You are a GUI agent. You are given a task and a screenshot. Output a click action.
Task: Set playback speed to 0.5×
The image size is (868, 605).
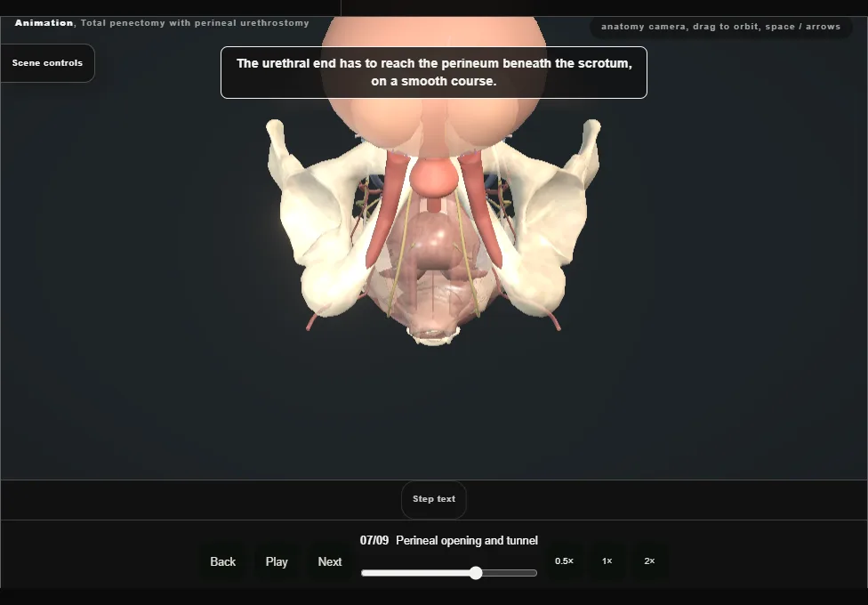pyautogui.click(x=564, y=561)
